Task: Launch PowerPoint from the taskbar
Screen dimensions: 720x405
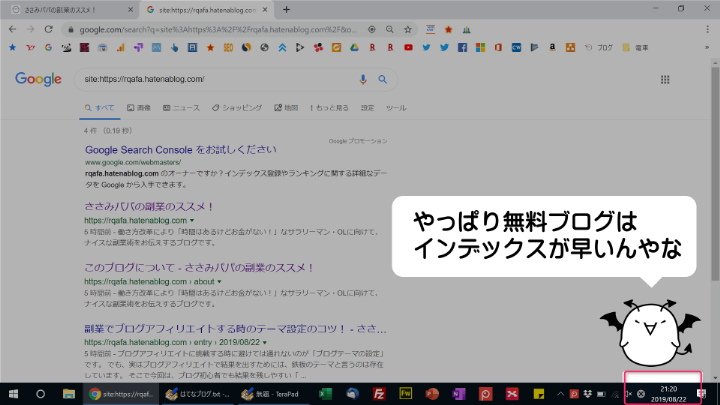Action: tap(432, 394)
